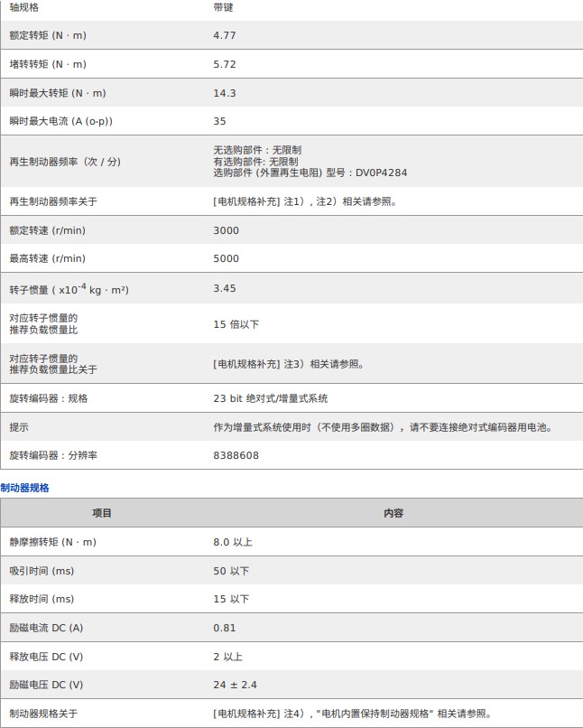
Task: Click the 制动器规格 blue section heading
Action: tap(25, 488)
